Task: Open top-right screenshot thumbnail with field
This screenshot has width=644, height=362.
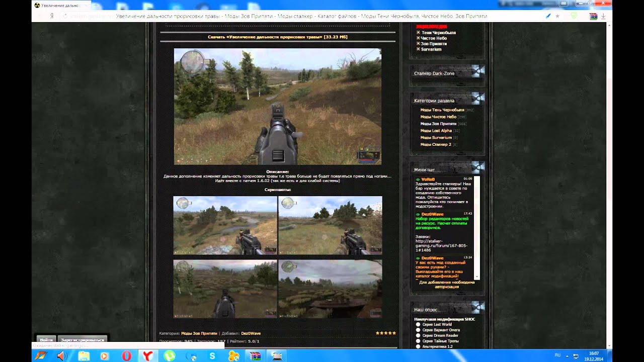Action: [x=330, y=225]
